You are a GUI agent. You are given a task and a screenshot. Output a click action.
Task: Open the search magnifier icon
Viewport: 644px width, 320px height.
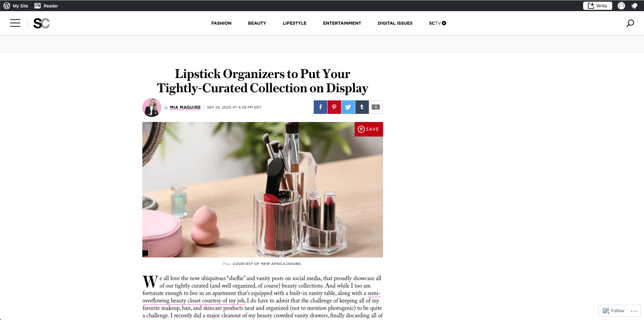(x=630, y=23)
